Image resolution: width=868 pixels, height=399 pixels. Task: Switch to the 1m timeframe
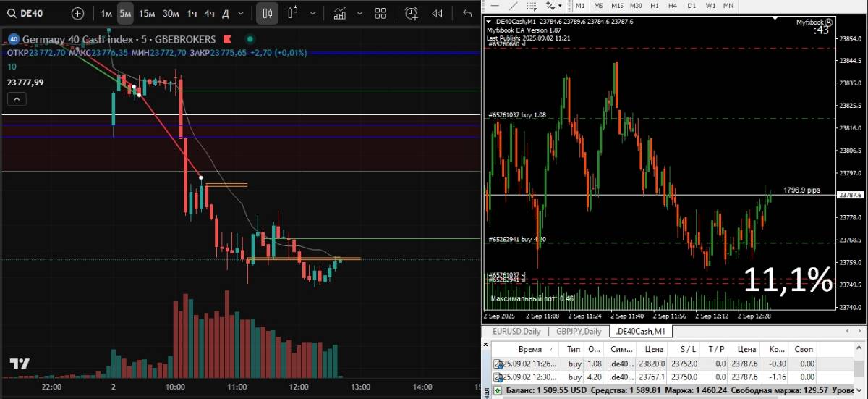point(106,13)
